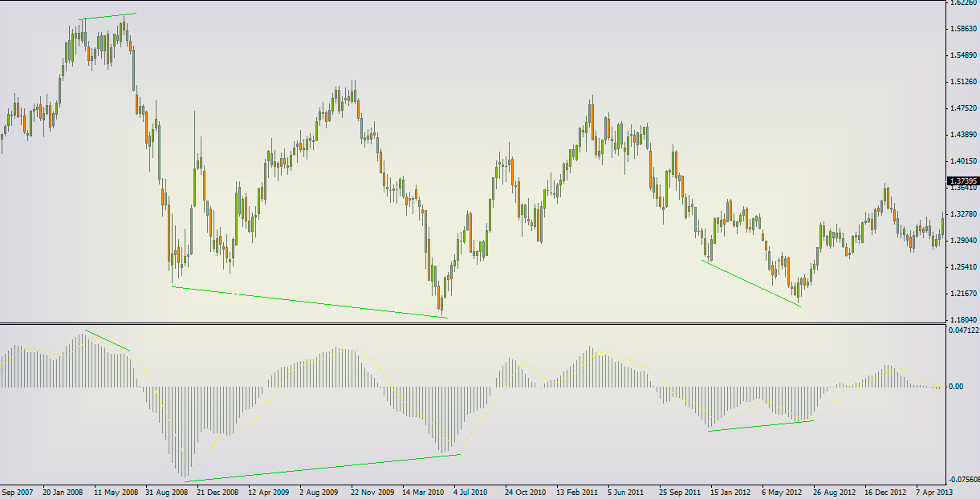The image size is (980, 499).
Task: Click the 4 Jul 2010 date label
Action: (x=470, y=491)
